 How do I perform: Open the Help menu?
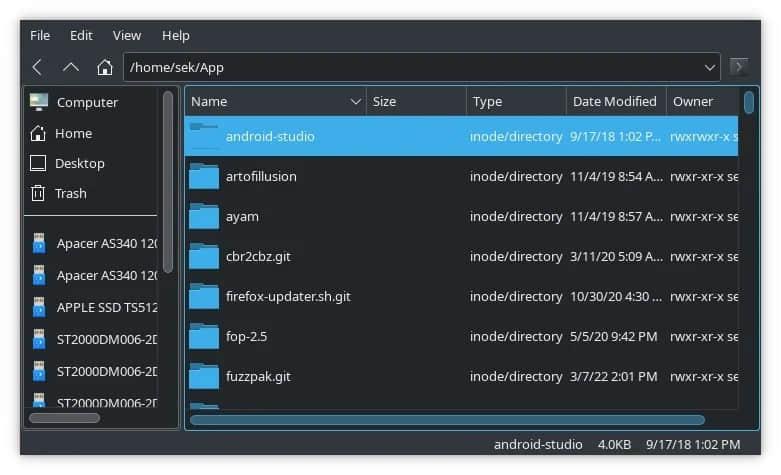tap(176, 35)
